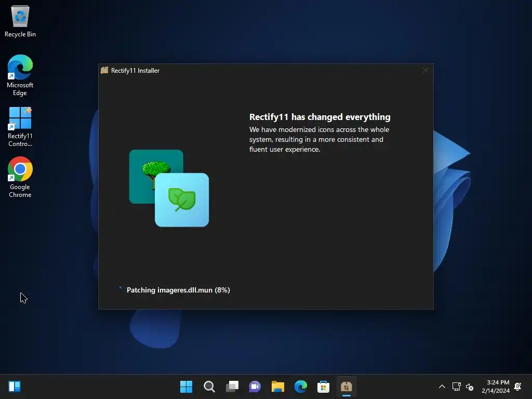
Task: Expand the hidden system tray icons chevron
Action: [442, 387]
